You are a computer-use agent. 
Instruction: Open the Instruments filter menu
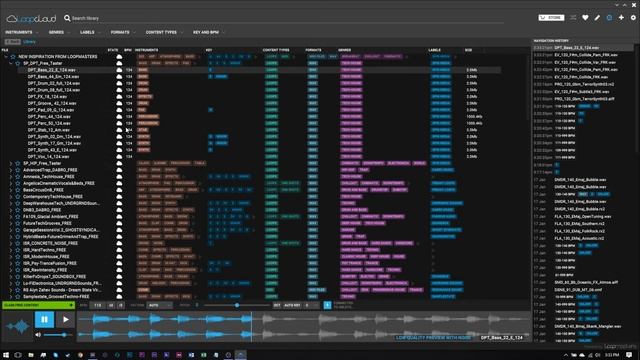[21, 32]
